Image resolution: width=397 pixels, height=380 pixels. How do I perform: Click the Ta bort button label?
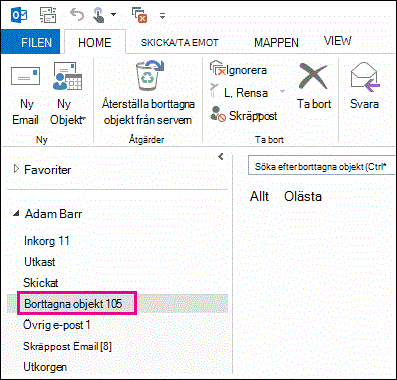point(314,104)
